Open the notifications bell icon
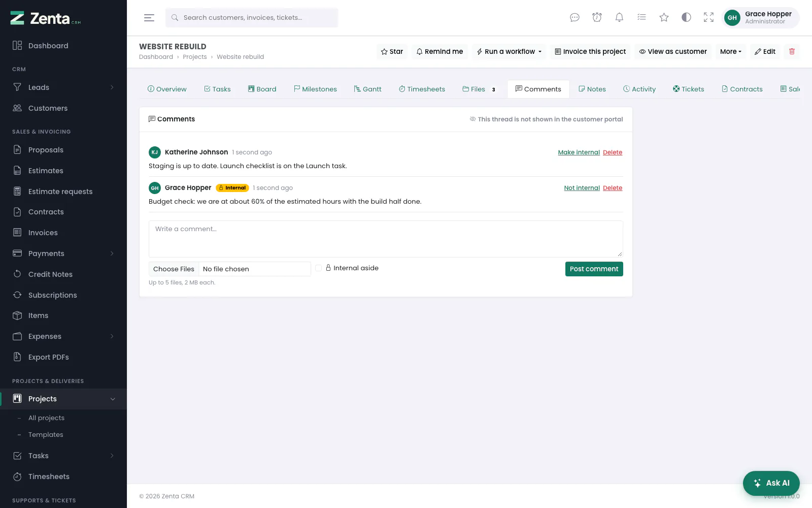This screenshot has width=812, height=508. pos(619,18)
